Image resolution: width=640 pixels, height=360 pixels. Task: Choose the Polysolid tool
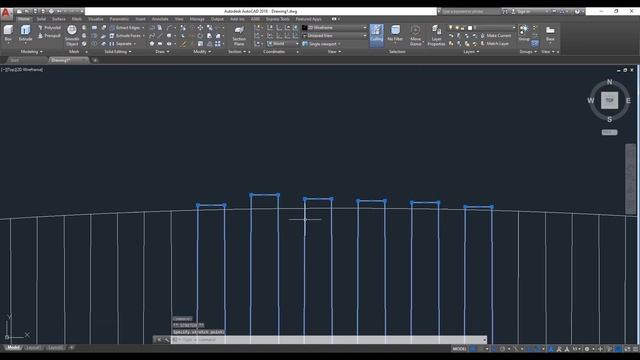49,28
